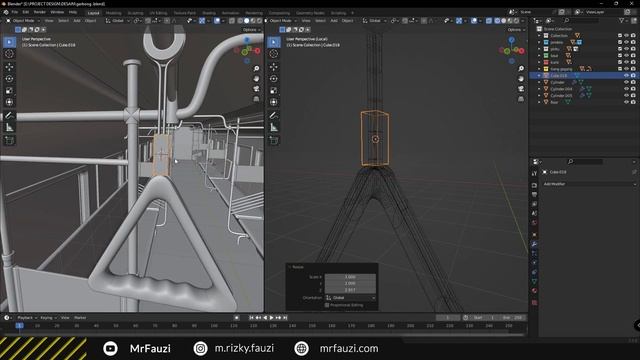Viewport: 640px width, 360px height.
Task: Select the Annotate tool in left viewport
Action: [9, 116]
